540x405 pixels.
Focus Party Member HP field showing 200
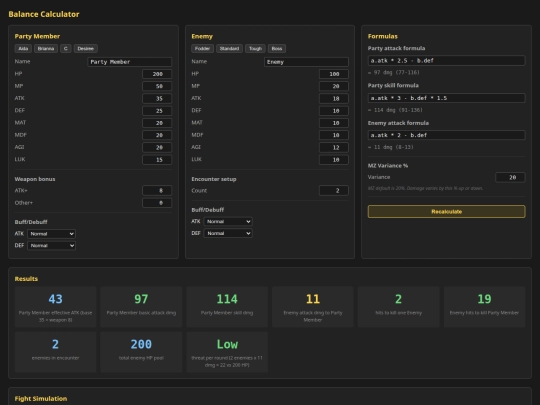157,74
